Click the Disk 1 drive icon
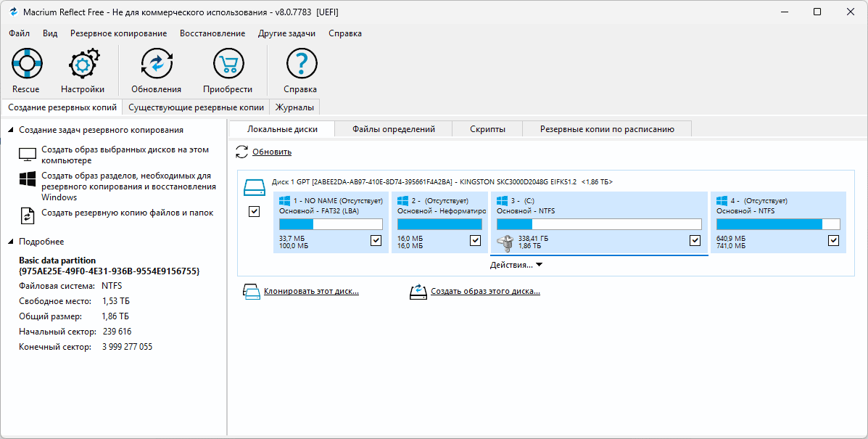Image resolution: width=868 pixels, height=439 pixels. coord(255,188)
